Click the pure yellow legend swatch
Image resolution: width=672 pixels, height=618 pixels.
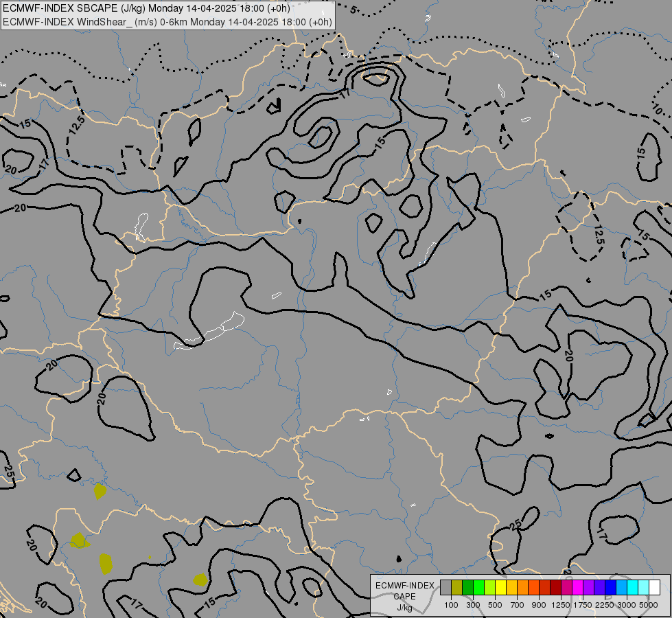pos(500,587)
